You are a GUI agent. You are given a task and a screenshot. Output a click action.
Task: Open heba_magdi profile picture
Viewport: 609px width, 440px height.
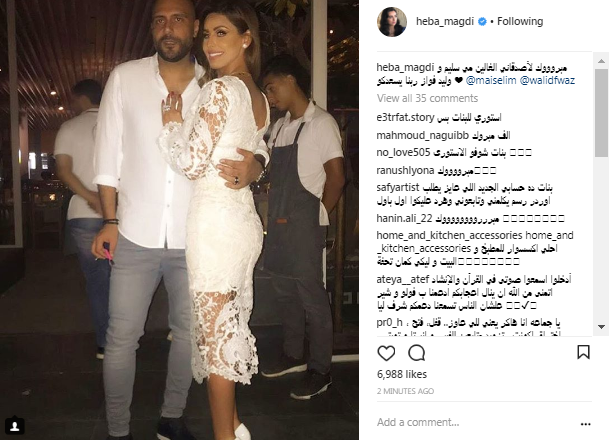pos(392,22)
